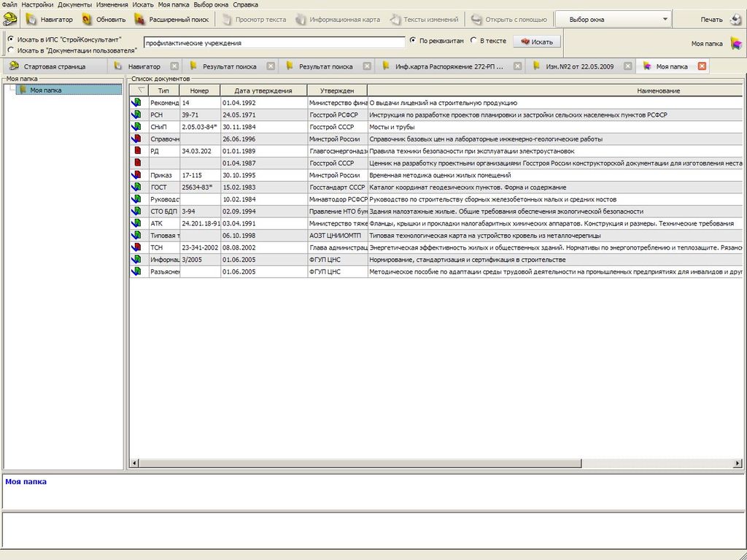Open the Моя папка menu in the menu bar

(174, 5)
